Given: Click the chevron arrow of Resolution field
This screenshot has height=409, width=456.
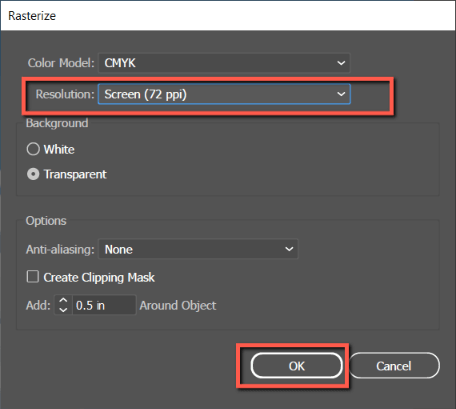Looking at the screenshot, I should tap(341, 94).
